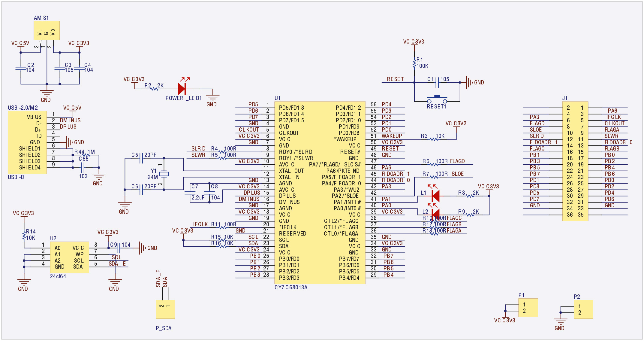Select the CY7C68013A part label
Screen dimensions: 644x341
pos(291,287)
